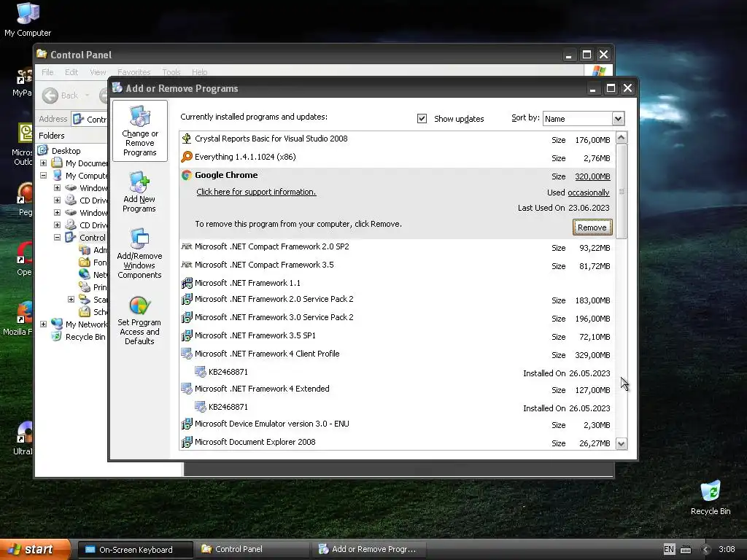The image size is (747, 560).
Task: Collapse My Computer in Folders tree
Action: (43, 175)
